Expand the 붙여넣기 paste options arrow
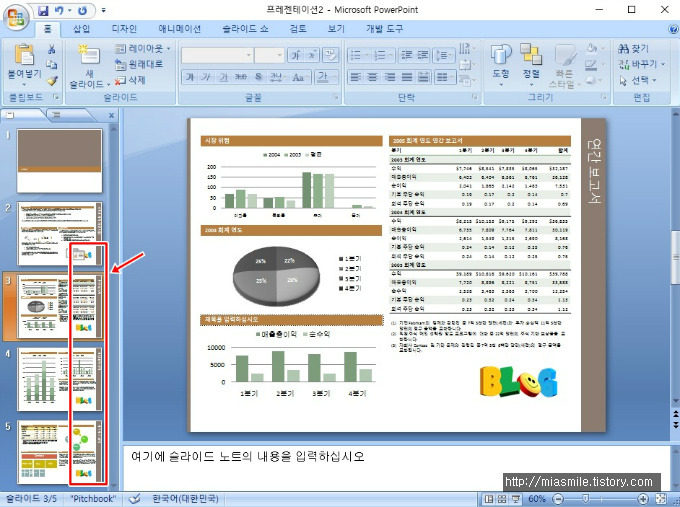 click(24, 84)
